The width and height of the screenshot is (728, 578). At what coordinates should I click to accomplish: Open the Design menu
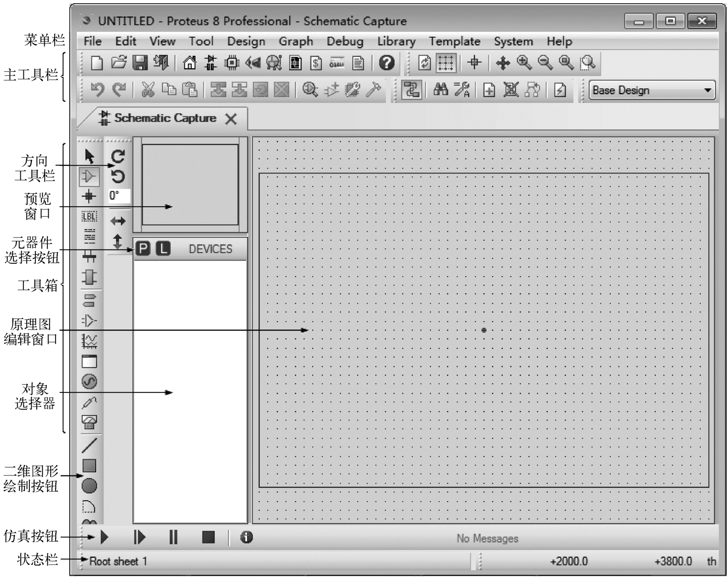246,41
